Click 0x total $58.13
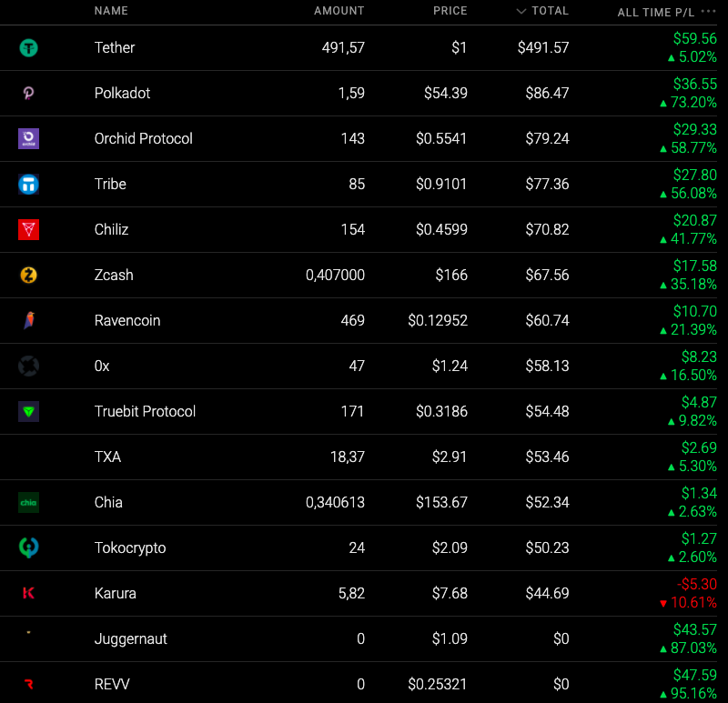Image resolution: width=728 pixels, height=703 pixels. click(548, 367)
